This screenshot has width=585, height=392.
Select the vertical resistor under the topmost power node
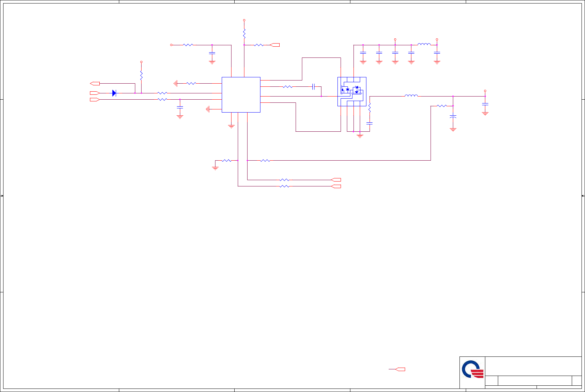pos(244,34)
